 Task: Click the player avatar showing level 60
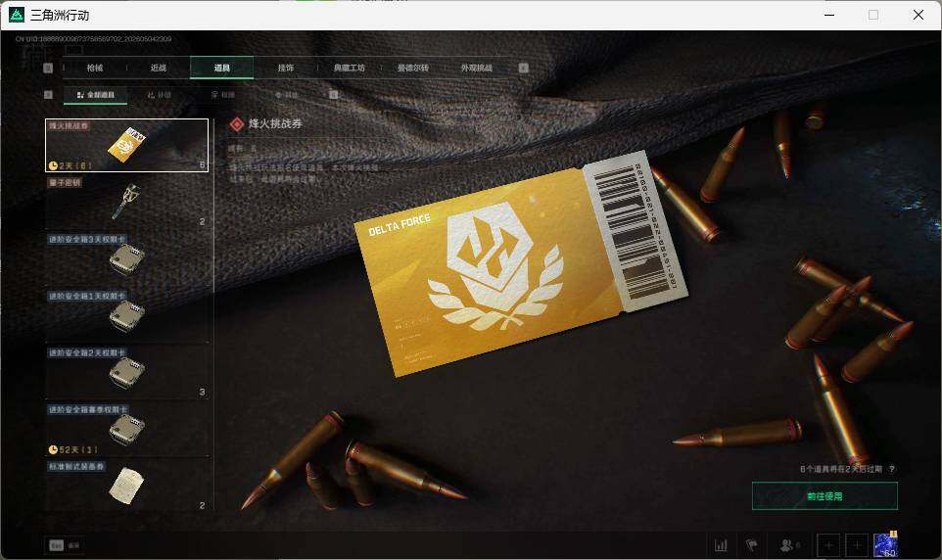point(885,544)
